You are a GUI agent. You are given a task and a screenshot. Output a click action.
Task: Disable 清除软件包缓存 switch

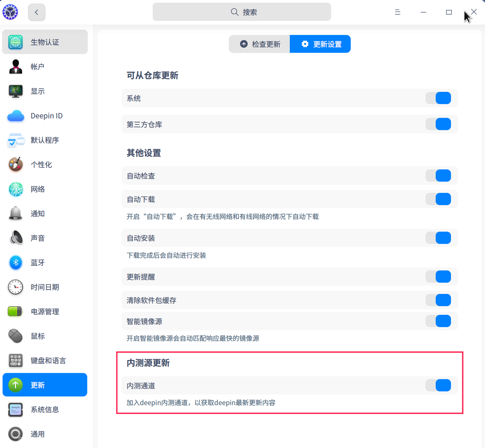[x=438, y=300]
